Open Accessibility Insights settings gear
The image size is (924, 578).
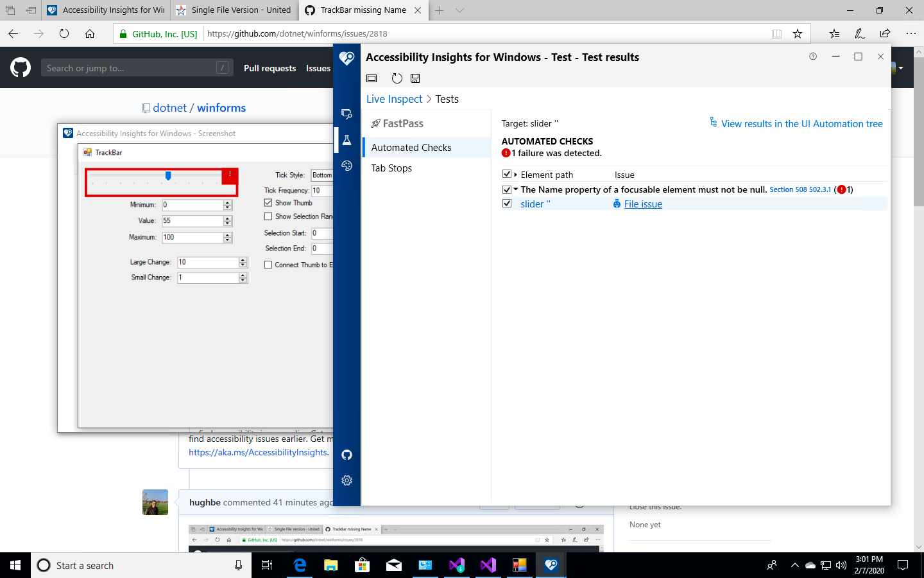346,480
